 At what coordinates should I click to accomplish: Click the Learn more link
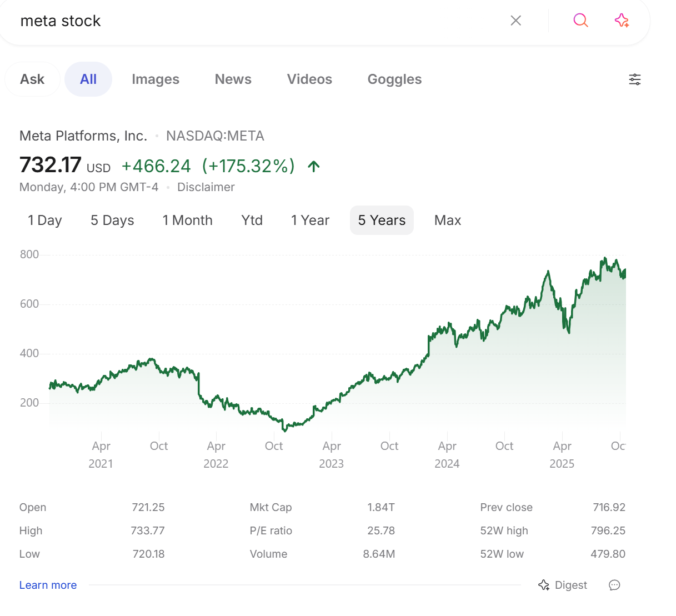[x=48, y=585]
